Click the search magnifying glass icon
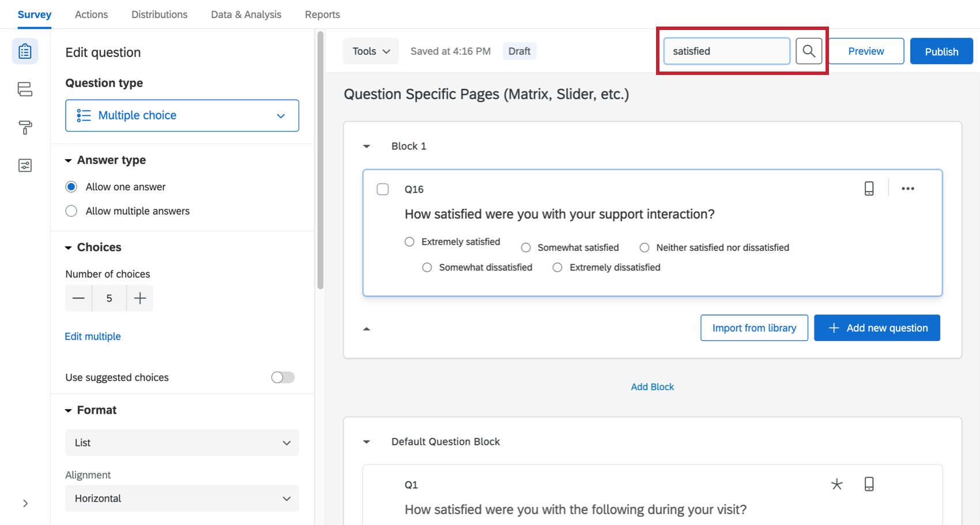The height and width of the screenshot is (525, 980). [x=809, y=51]
